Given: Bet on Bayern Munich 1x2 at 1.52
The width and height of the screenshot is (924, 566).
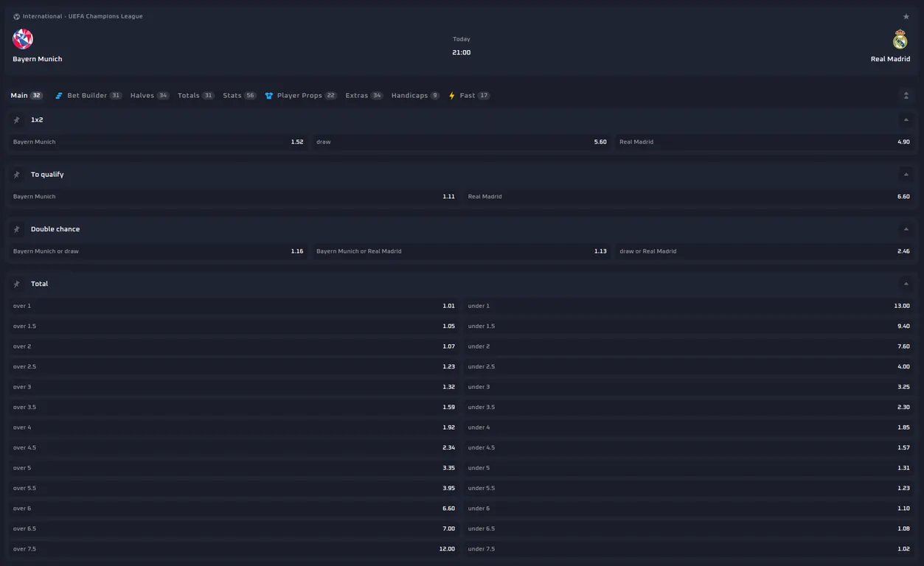Looking at the screenshot, I should (158, 142).
